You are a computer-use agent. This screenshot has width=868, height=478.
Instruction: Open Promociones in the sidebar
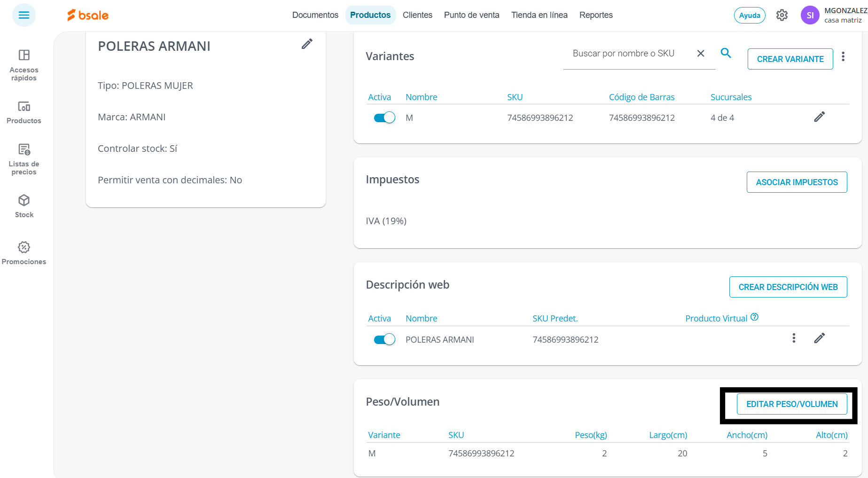click(24, 253)
